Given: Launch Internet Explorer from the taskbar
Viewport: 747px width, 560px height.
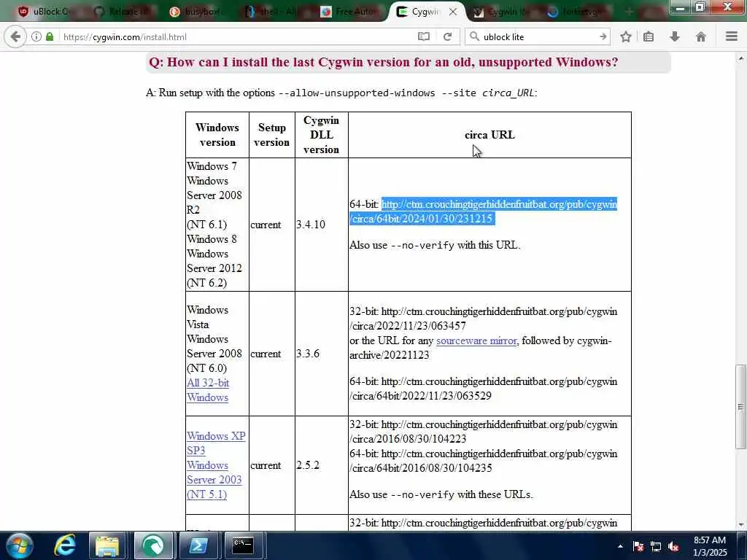Looking at the screenshot, I should (64, 545).
